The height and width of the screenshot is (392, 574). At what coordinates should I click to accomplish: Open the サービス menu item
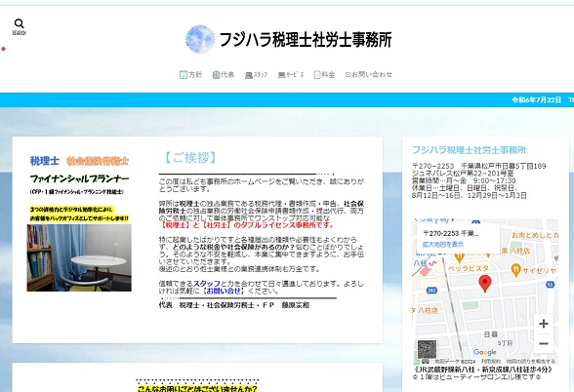(291, 74)
